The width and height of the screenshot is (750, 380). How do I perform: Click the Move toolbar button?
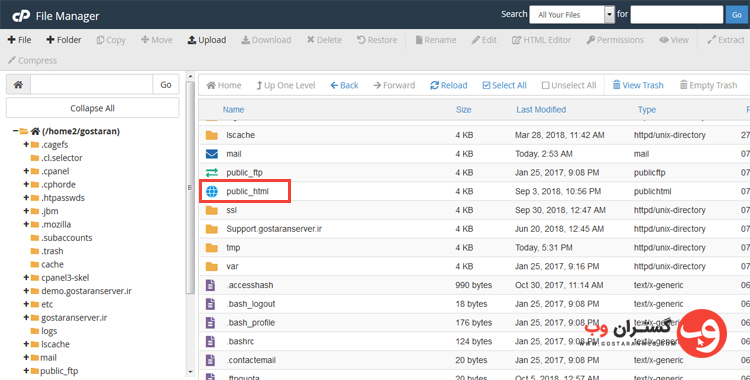[x=157, y=40]
